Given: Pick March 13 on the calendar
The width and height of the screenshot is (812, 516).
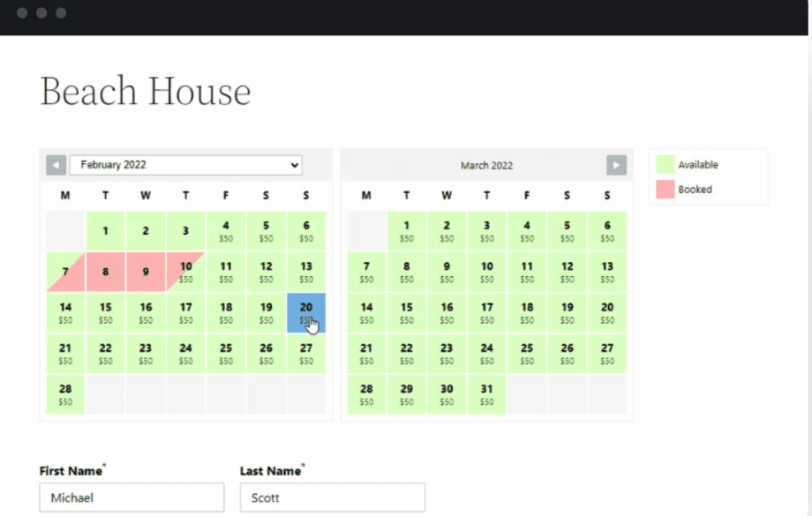Looking at the screenshot, I should click(607, 272).
